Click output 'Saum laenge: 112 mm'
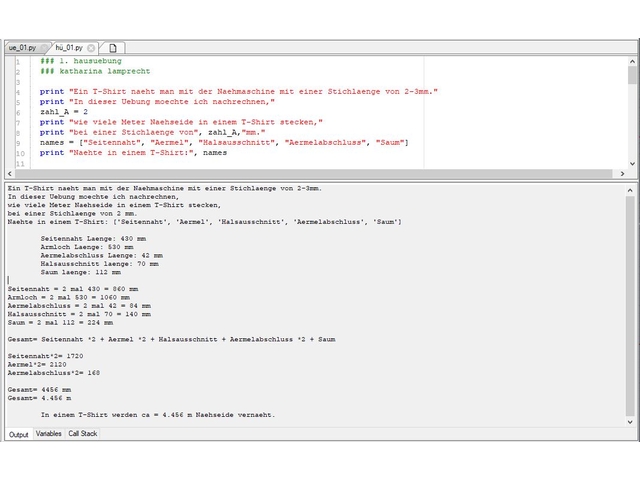 [81, 272]
